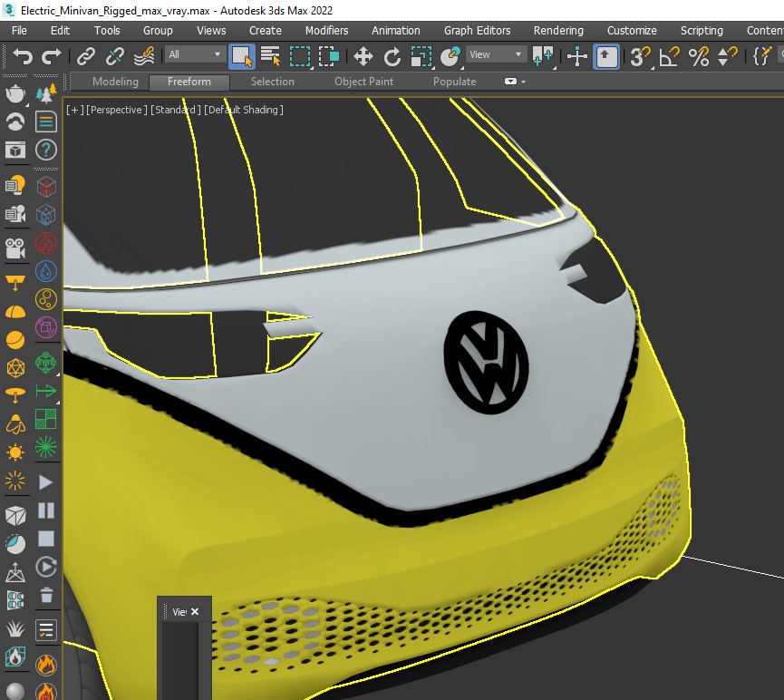Switch to the Populate ribbon tab

(454, 82)
